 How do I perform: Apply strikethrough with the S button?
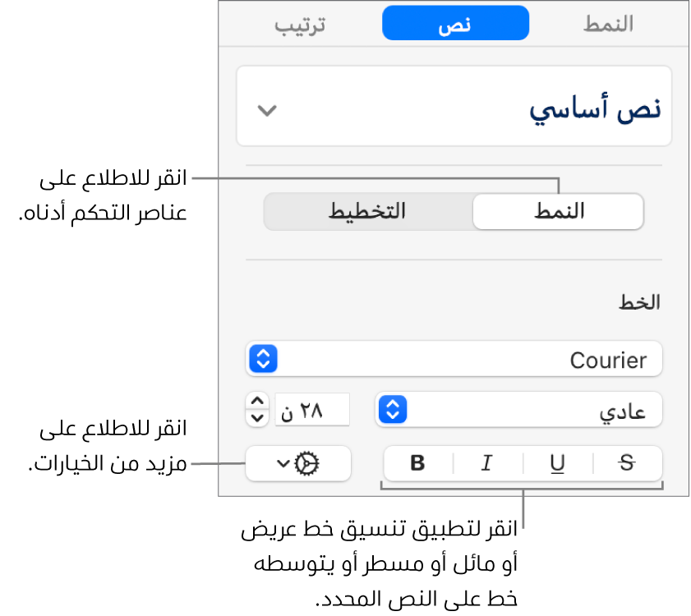627,463
